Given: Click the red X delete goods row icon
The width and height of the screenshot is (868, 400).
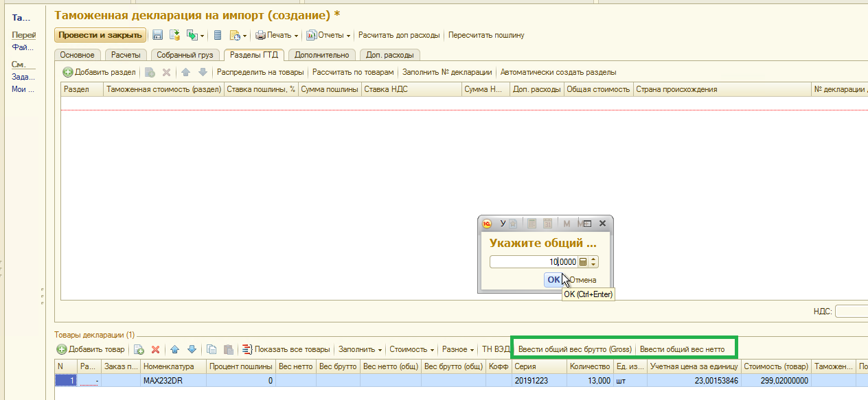Looking at the screenshot, I should (x=155, y=349).
